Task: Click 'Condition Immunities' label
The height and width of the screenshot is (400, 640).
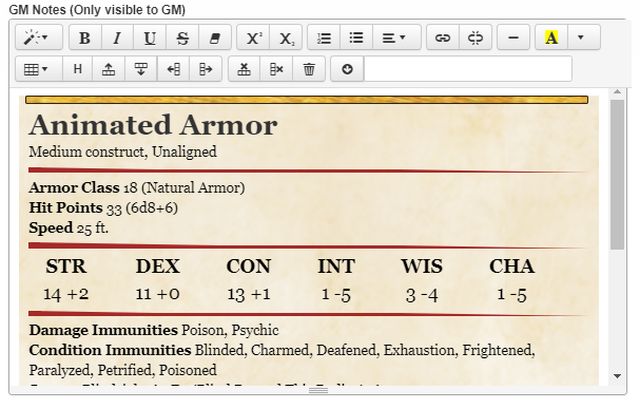Action: pos(110,350)
